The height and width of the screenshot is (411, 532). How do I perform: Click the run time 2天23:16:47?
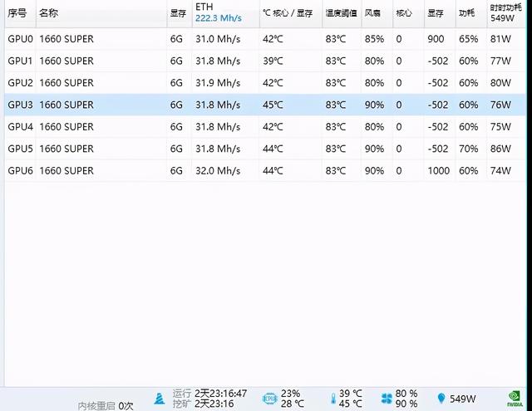(221, 394)
